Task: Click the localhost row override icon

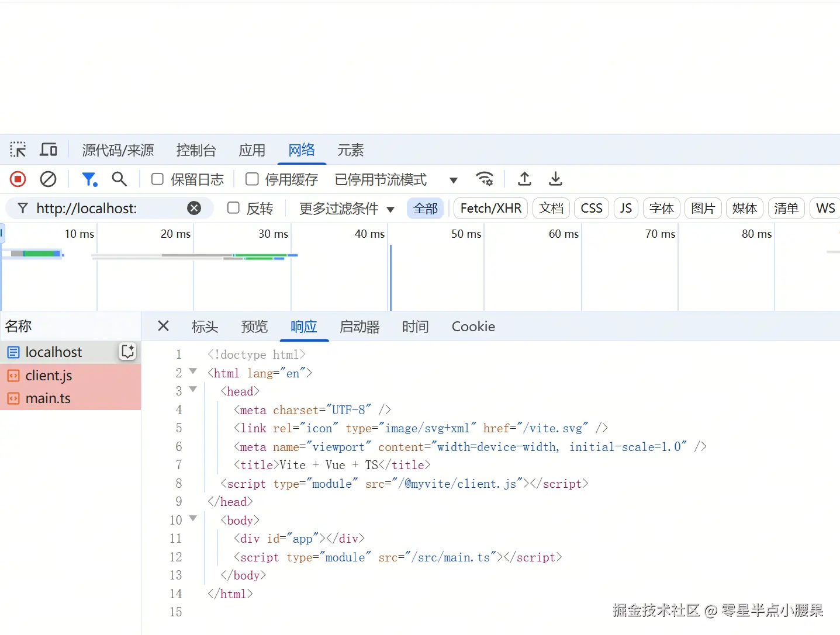Action: pyautogui.click(x=127, y=351)
